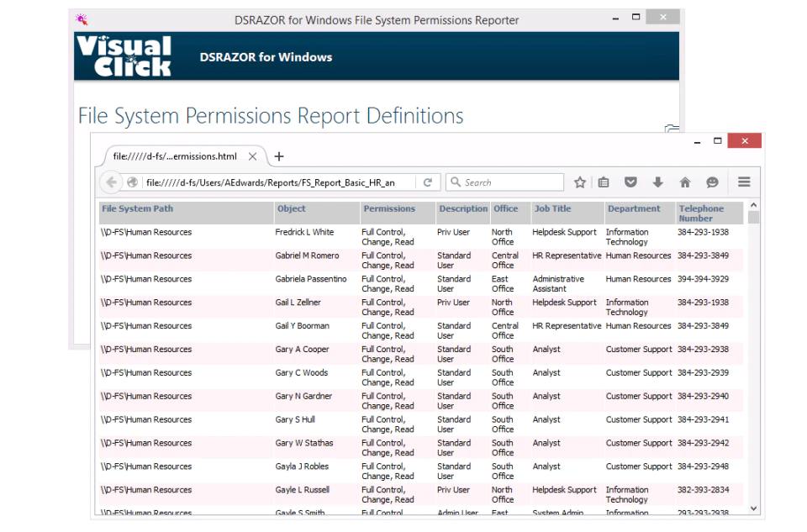Click the scrollbar down arrow
Viewport: 807px width, 532px height.
pos(753,508)
